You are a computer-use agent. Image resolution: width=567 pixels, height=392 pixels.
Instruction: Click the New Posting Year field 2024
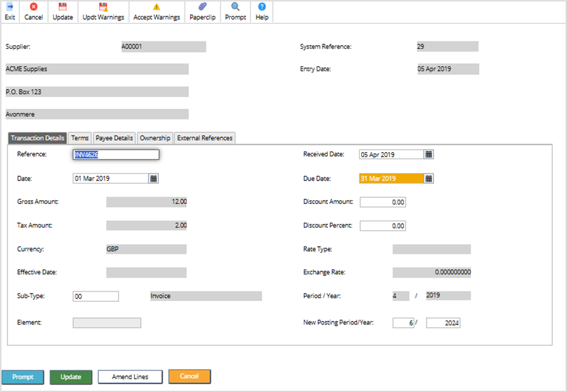443,323
